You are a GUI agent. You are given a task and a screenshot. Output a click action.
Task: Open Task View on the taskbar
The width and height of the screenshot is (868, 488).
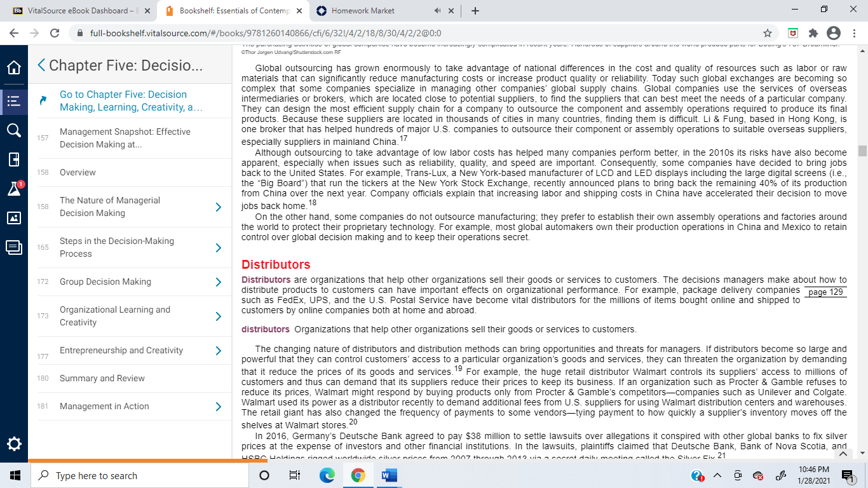[x=294, y=475]
